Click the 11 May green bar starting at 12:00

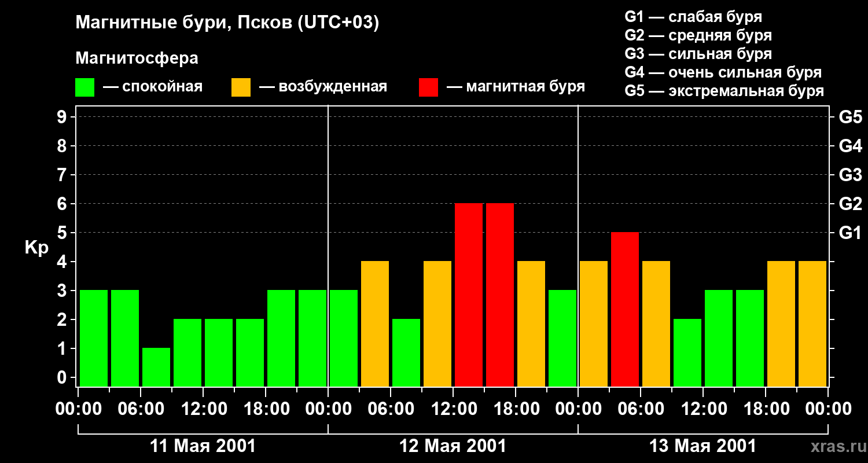[x=219, y=352]
